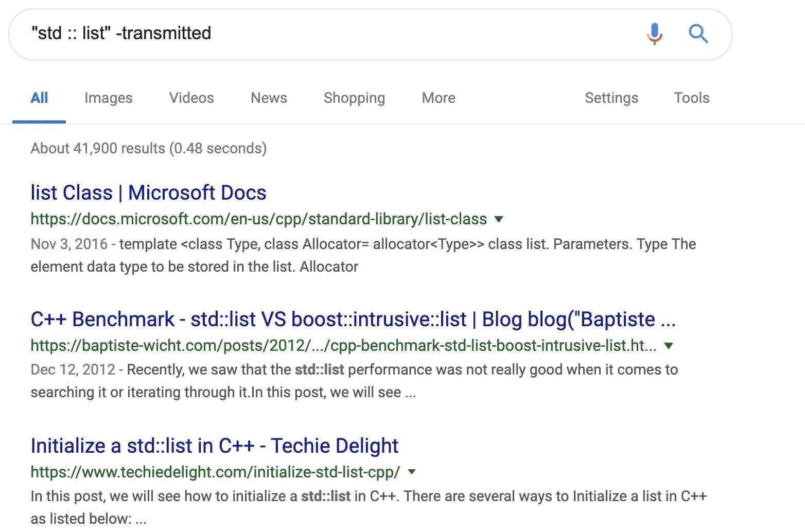Click the 'In this post, we will see' snippet
Viewport: 805px width, 532px height.
tap(369, 507)
